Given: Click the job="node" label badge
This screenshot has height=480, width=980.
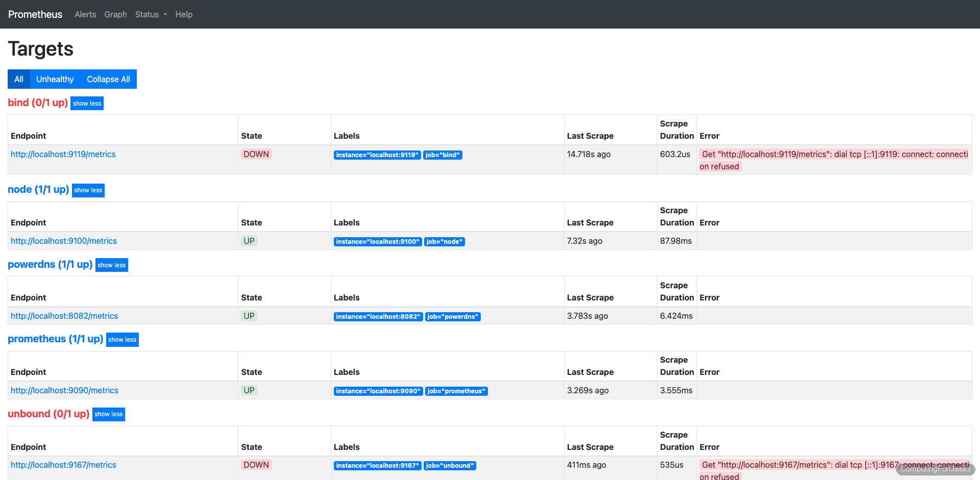Looking at the screenshot, I should [x=445, y=241].
